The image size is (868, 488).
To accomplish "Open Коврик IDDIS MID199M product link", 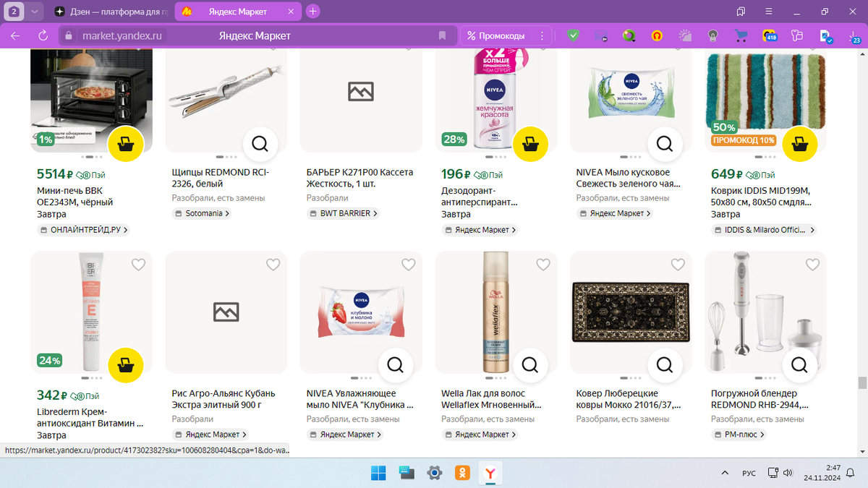I will click(761, 196).
